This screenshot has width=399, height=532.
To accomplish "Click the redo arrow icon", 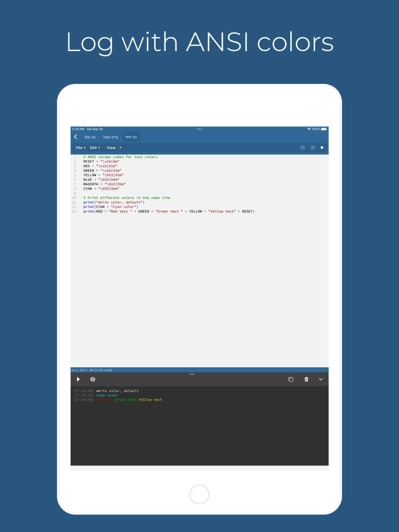I will coord(313,148).
